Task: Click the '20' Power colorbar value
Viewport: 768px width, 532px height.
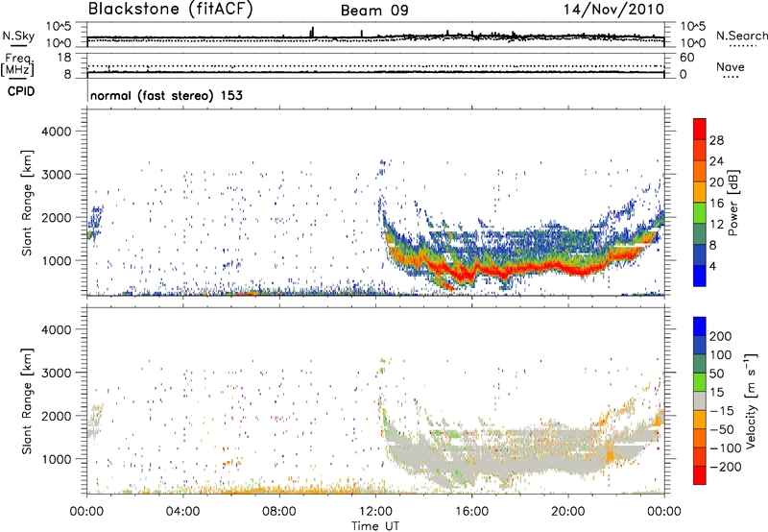Action: point(716,182)
